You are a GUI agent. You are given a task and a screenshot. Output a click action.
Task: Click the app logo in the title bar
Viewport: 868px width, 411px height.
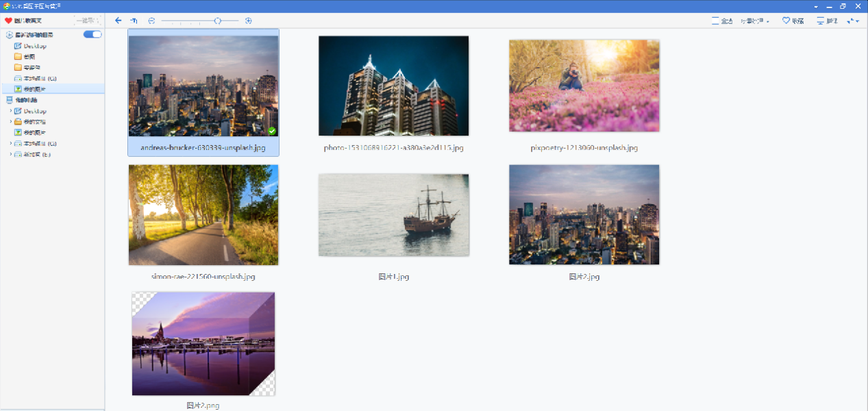point(5,5)
